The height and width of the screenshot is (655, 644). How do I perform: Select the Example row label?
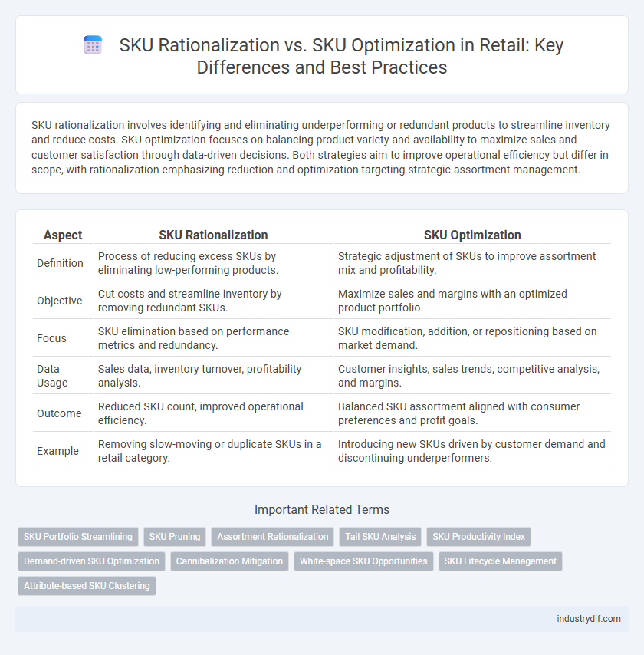pos(58,451)
